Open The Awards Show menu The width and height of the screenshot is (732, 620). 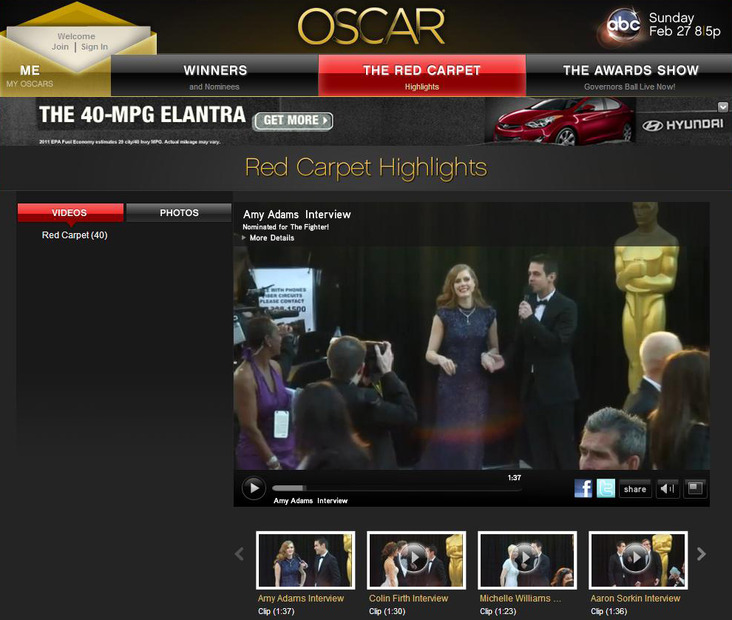pyautogui.click(x=629, y=76)
